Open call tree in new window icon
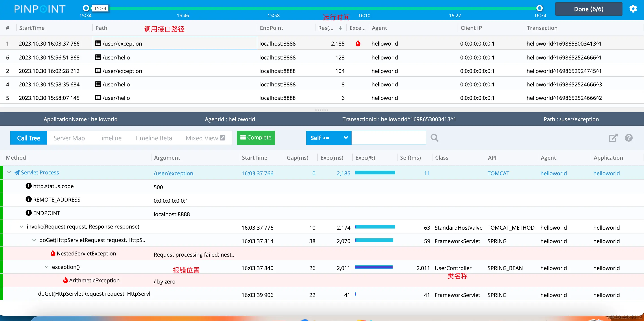 [613, 138]
